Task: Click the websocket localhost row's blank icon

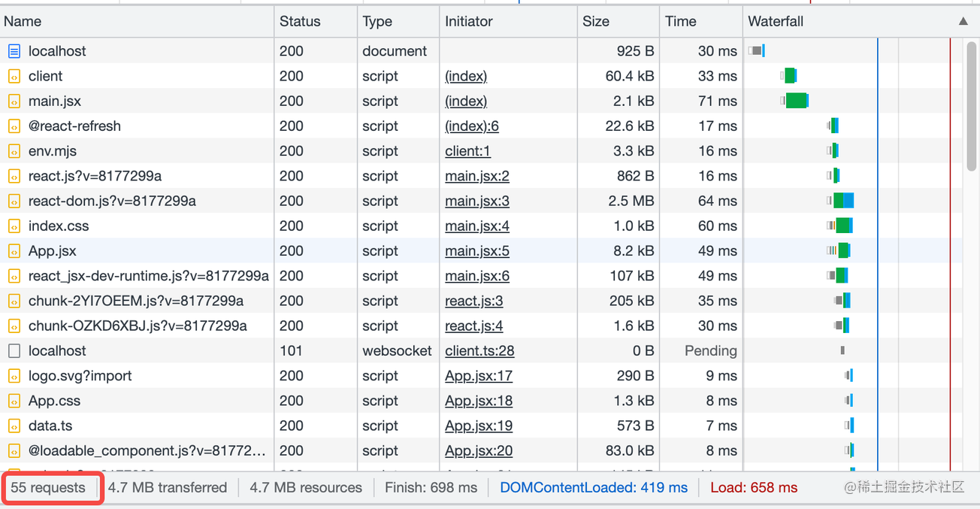Action: point(14,350)
